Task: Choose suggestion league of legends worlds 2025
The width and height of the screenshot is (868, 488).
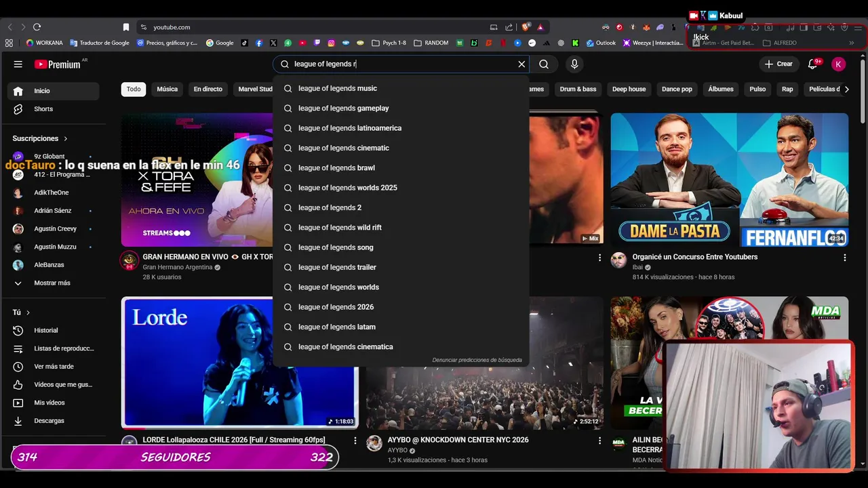Action: pyautogui.click(x=401, y=188)
